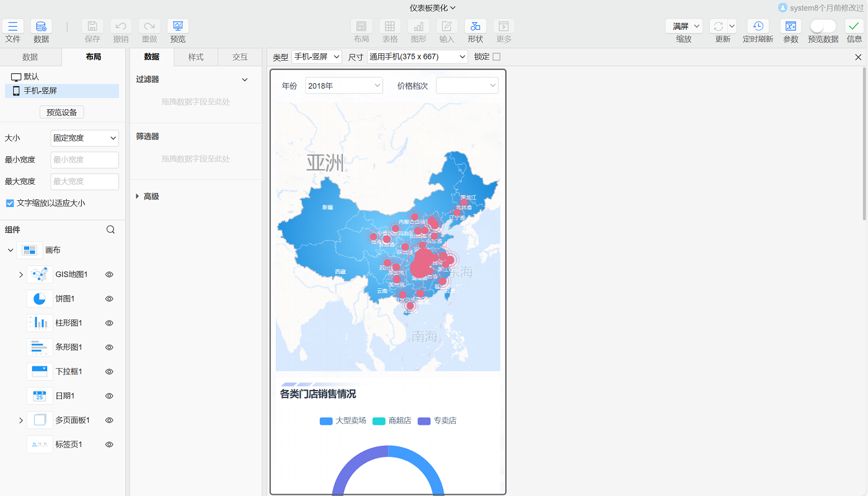The height and width of the screenshot is (496, 868).
Task: Open the 形状 (Shape) tool
Action: pos(476,26)
